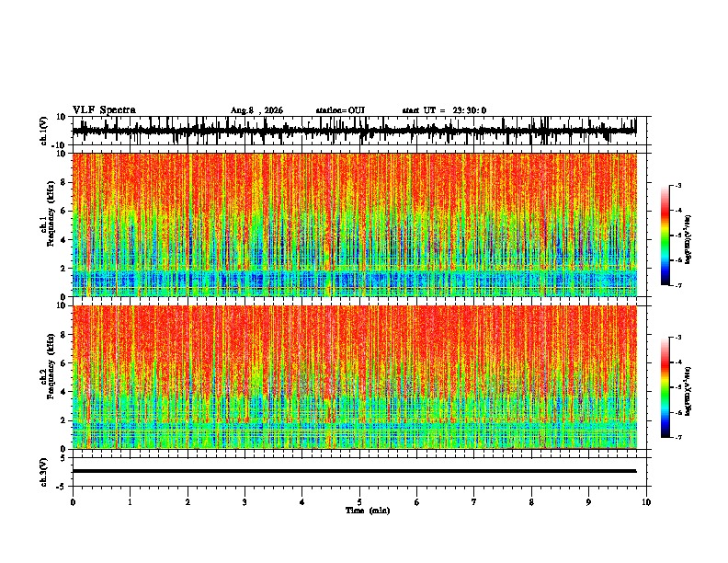The height and width of the screenshot is (563, 728).
Task: Click the "VLF Spectra" plot title
Action: tap(104, 110)
